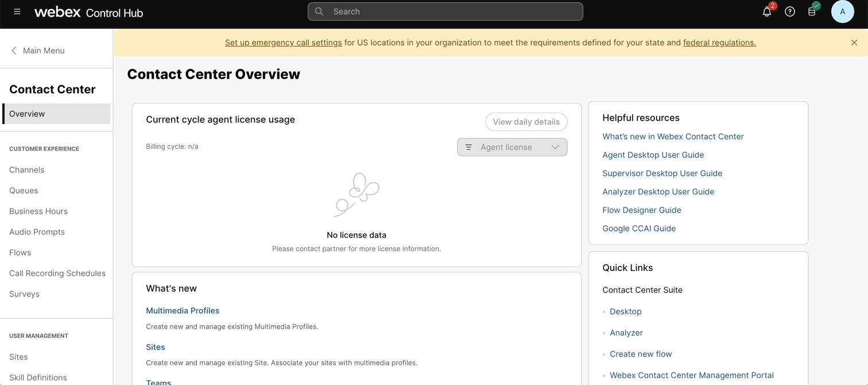Open the hamburger navigation menu
This screenshot has width=868, height=385.
(x=17, y=11)
